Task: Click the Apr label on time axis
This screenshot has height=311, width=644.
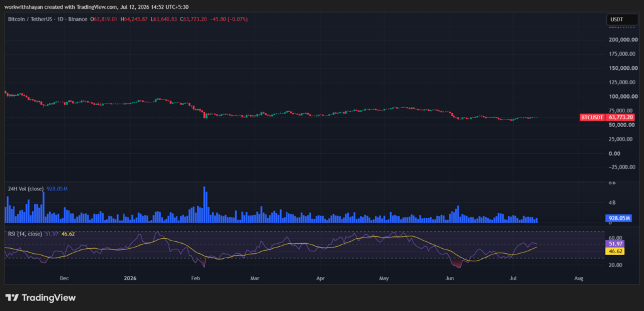Action: tap(320, 278)
